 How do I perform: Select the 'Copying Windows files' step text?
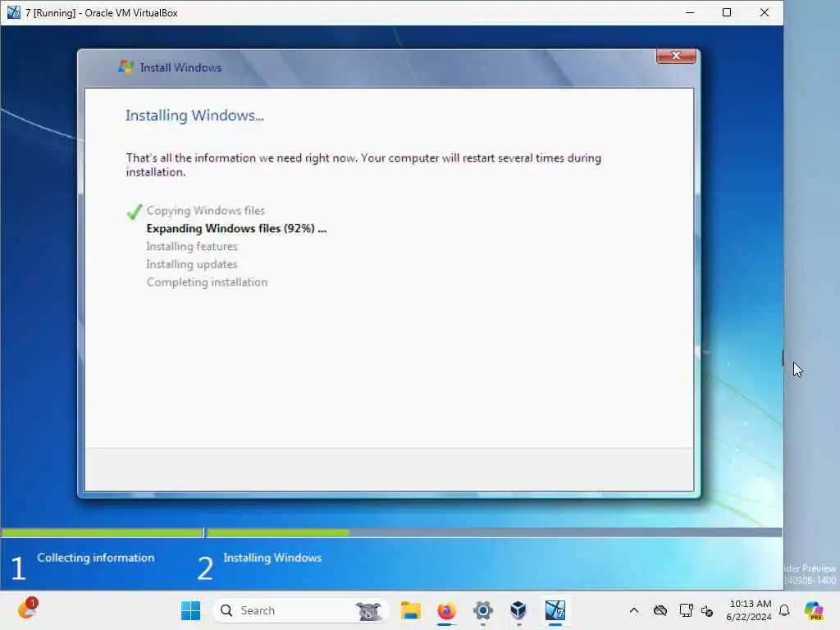[206, 211]
